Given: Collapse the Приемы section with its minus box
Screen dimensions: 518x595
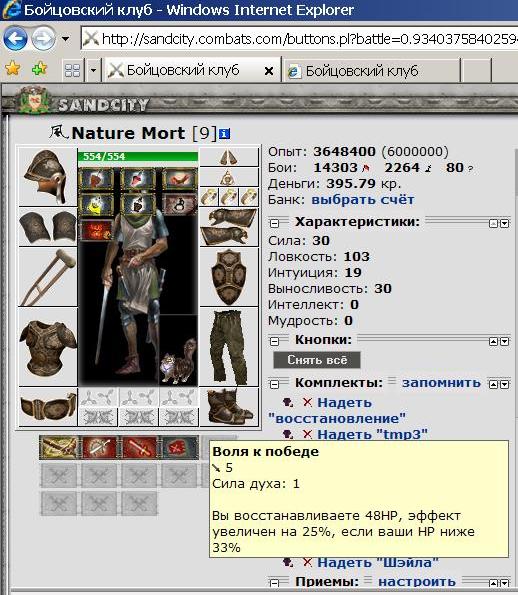Looking at the screenshot, I should (x=274, y=583).
